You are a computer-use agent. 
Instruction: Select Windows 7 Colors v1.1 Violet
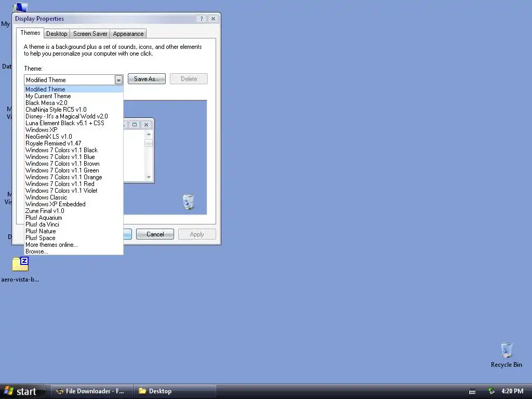pyautogui.click(x=74, y=191)
